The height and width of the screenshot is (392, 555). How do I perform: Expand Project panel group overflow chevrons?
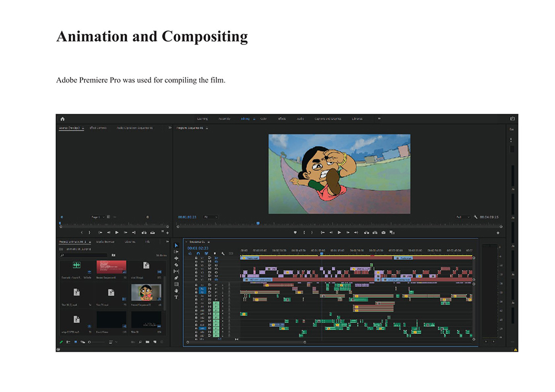[168, 242]
